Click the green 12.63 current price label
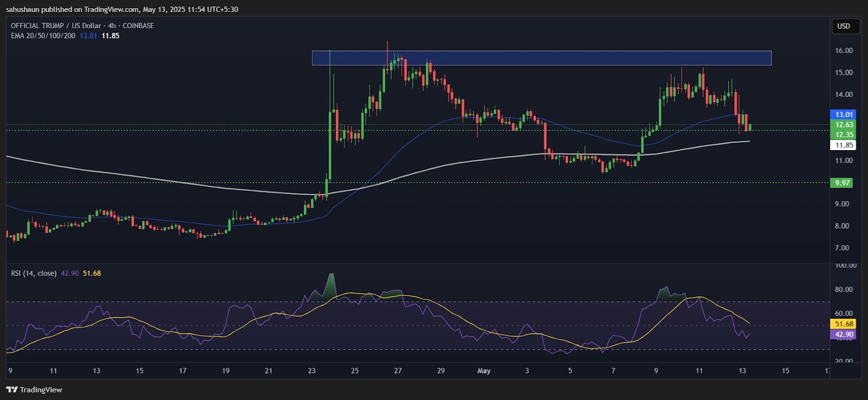This screenshot has width=868, height=400. coord(844,125)
